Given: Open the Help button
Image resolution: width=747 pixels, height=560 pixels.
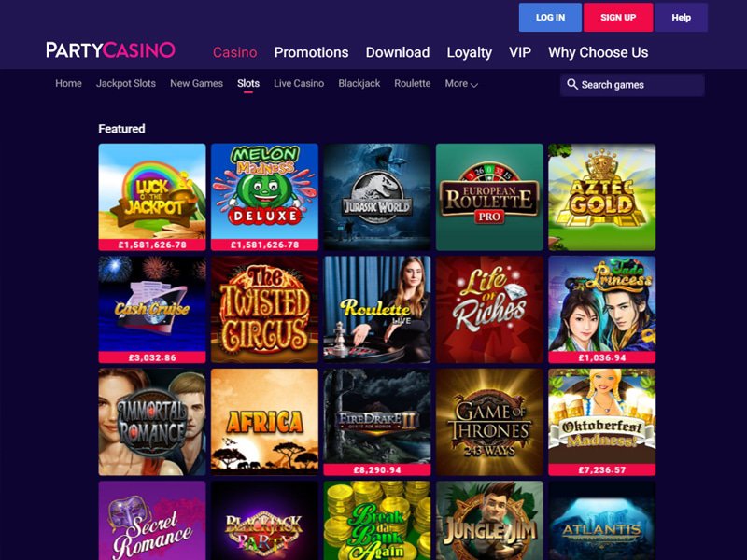Looking at the screenshot, I should [682, 18].
